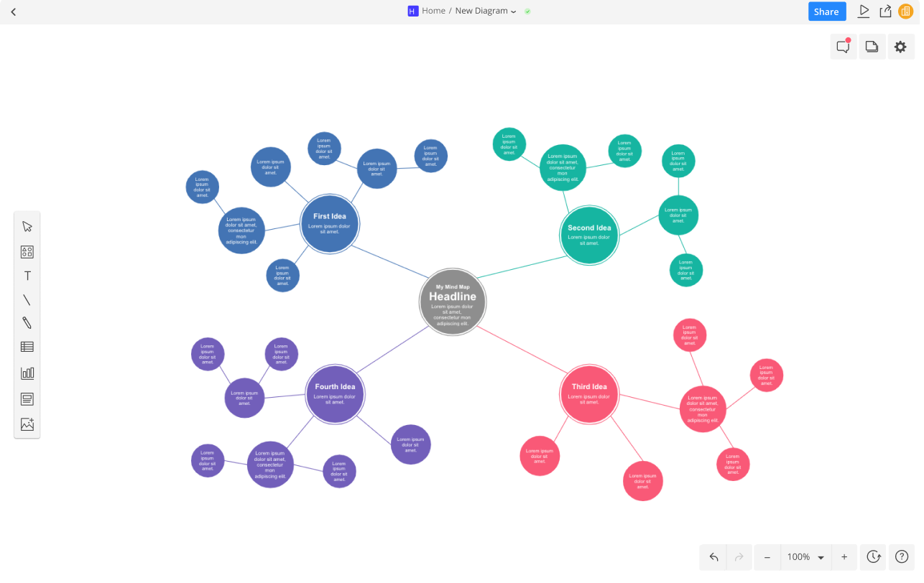Start presentation mode with the play icon
The width and height of the screenshot is (924, 583).
pos(864,11)
